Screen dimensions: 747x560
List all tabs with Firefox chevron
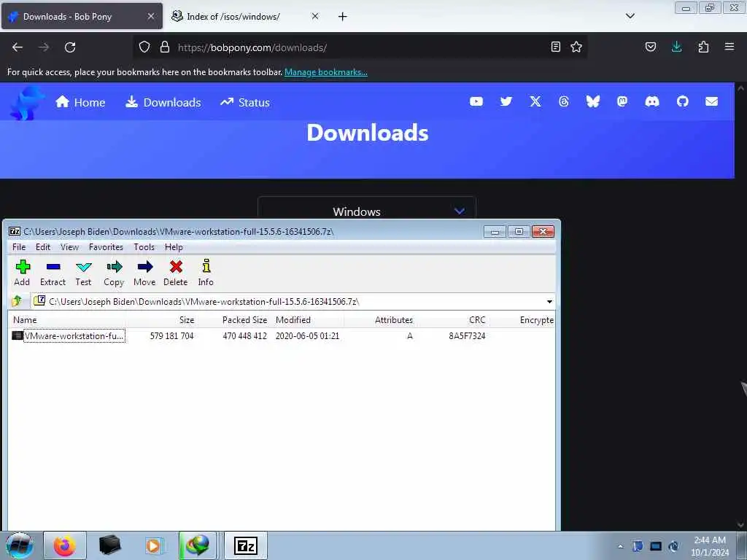click(x=630, y=16)
